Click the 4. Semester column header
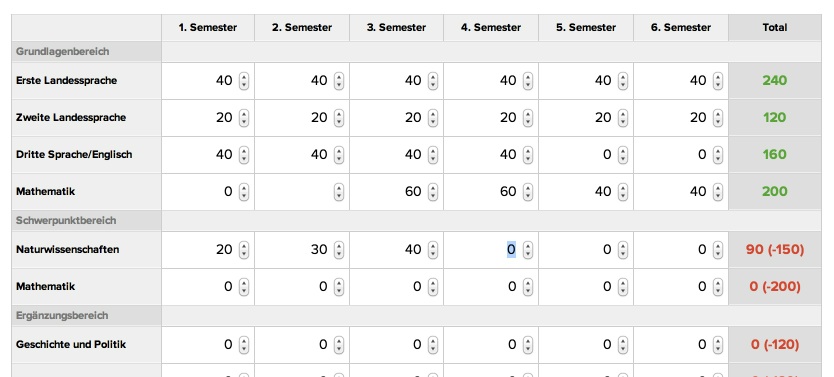The width and height of the screenshot is (834, 377). coord(491,28)
